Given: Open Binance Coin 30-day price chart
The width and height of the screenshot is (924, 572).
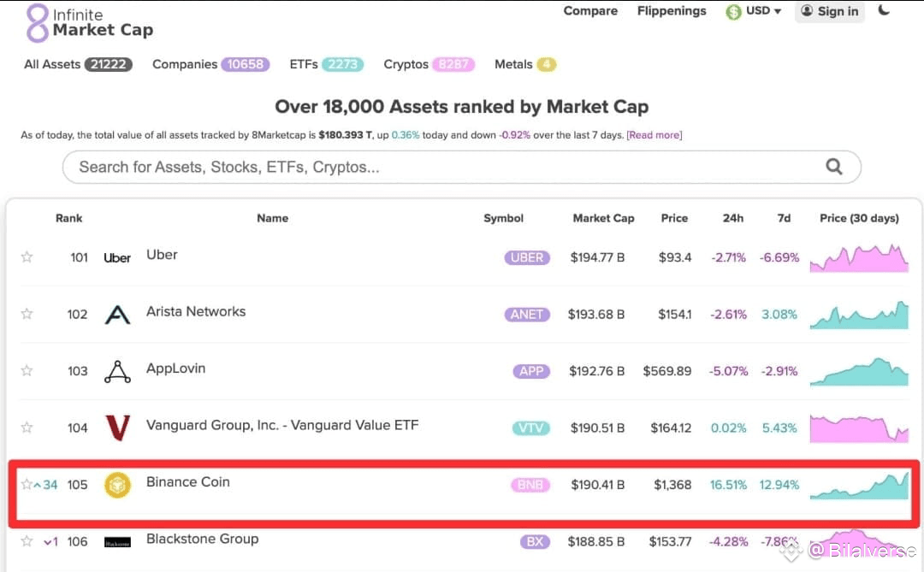Looking at the screenshot, I should tap(859, 486).
